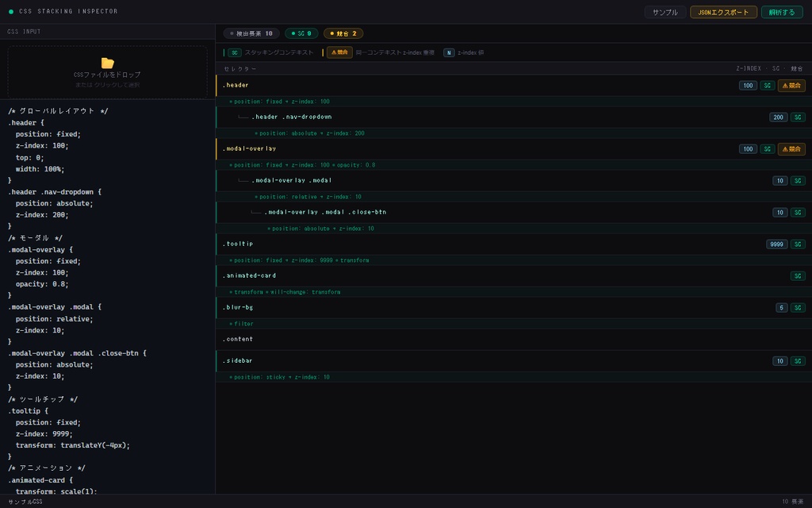The height and width of the screenshot is (508, 812).
Task: Click the 競合 warning legend icon
Action: point(339,52)
